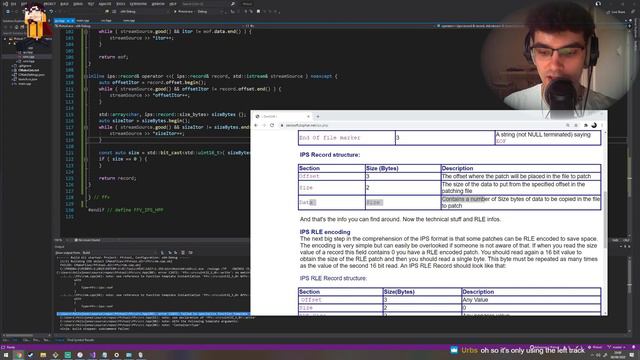This screenshot has height=360, width=640.
Task: Reload the browser page
Action: coord(272,125)
